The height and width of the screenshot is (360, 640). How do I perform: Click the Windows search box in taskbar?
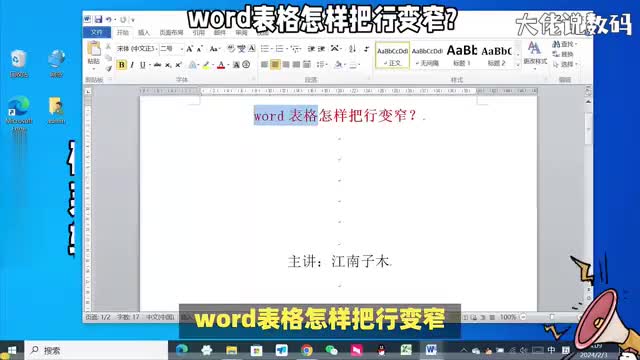tap(96, 350)
